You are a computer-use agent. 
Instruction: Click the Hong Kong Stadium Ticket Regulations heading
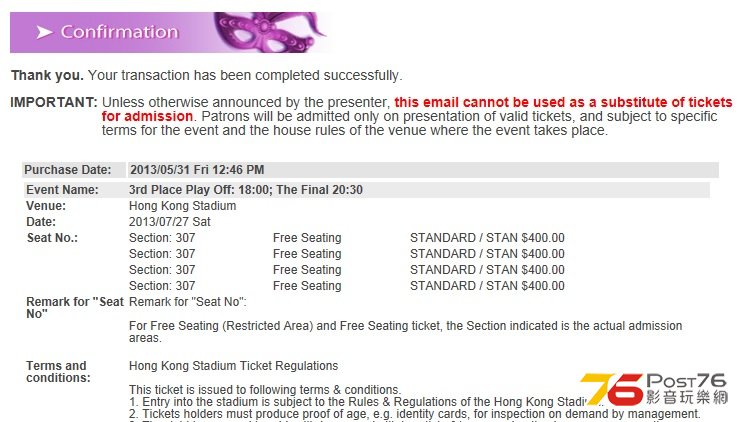pos(233,365)
